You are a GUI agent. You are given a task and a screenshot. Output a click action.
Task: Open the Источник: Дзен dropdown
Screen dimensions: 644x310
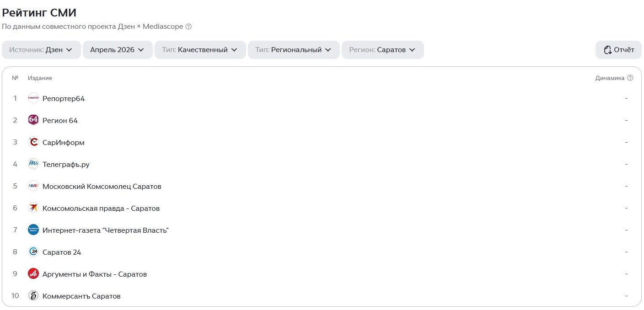[x=41, y=50]
